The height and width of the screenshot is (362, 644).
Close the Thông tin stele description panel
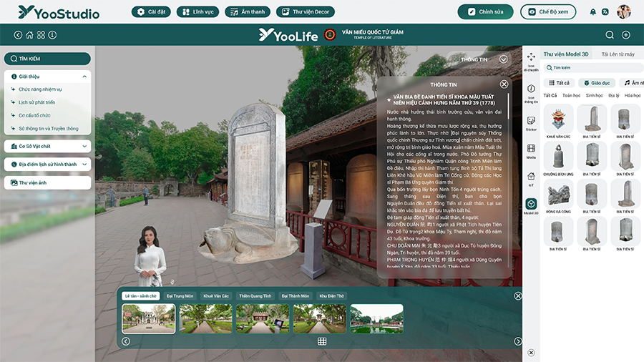coord(504,84)
